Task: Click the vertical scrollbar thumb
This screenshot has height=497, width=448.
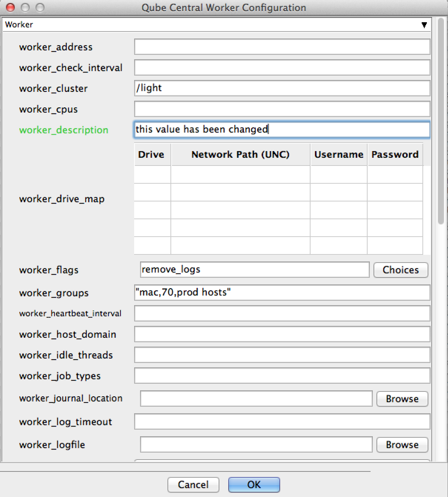Action: tap(441, 122)
